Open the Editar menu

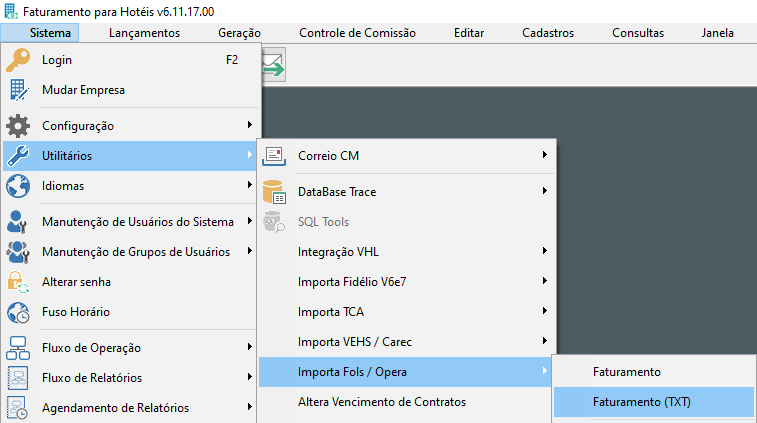(469, 33)
